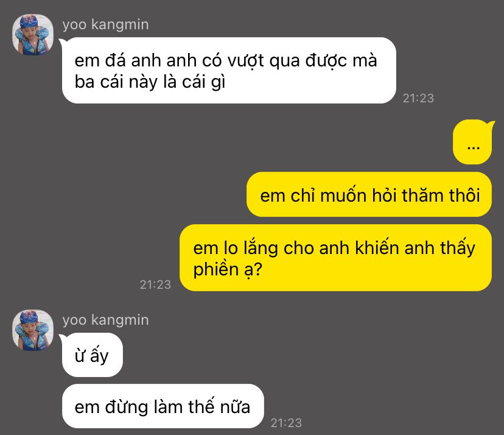Tap the sender name above the first white bubble
Screen dimensions: 504x435
point(105,24)
